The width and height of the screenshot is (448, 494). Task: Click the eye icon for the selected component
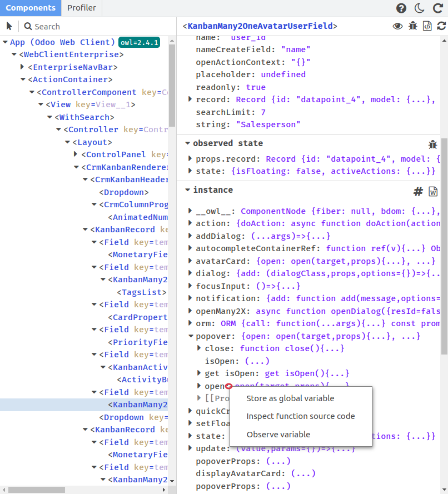pos(397,26)
